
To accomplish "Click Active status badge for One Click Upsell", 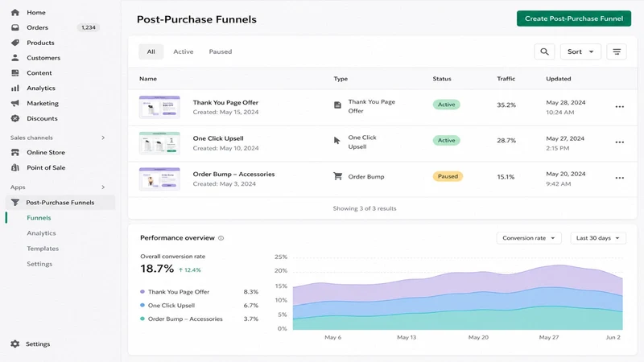I will coord(447,140).
